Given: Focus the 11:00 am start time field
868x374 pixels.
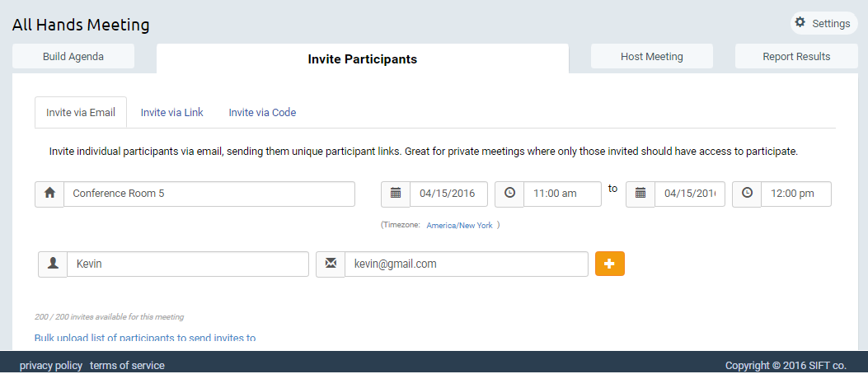Looking at the screenshot, I should pos(562,194).
